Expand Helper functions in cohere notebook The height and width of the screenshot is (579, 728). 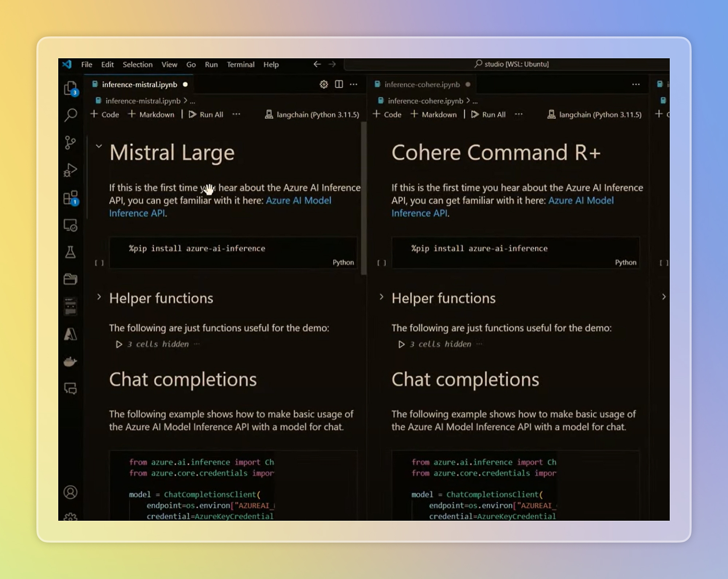(381, 297)
